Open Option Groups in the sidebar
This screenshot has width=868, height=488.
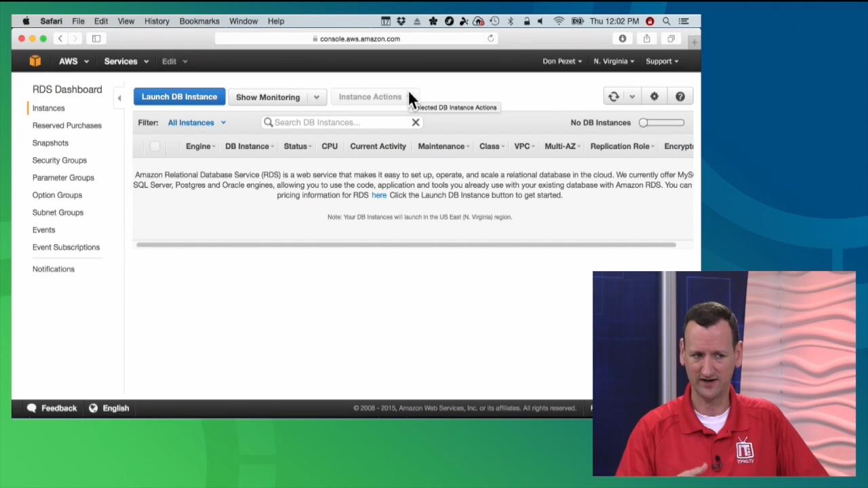57,195
